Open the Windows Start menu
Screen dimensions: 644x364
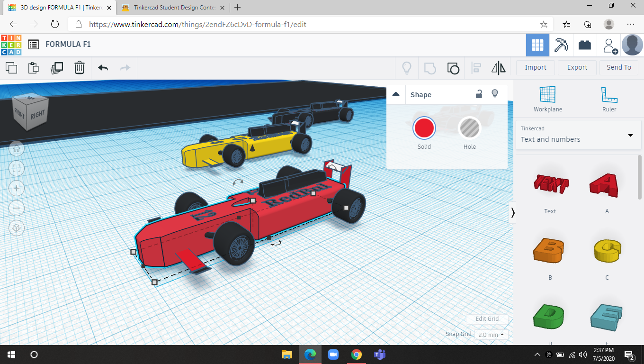11,355
